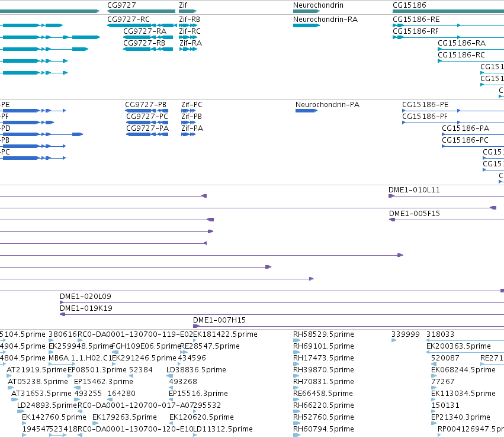Select the Zif-RA transcript
This screenshot has width=504, height=438.
[191, 43]
